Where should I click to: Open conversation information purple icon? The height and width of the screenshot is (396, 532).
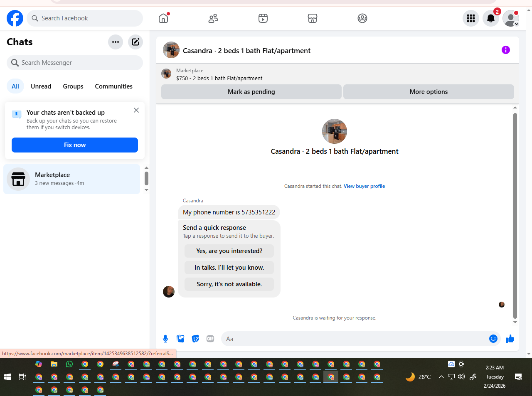point(506,50)
